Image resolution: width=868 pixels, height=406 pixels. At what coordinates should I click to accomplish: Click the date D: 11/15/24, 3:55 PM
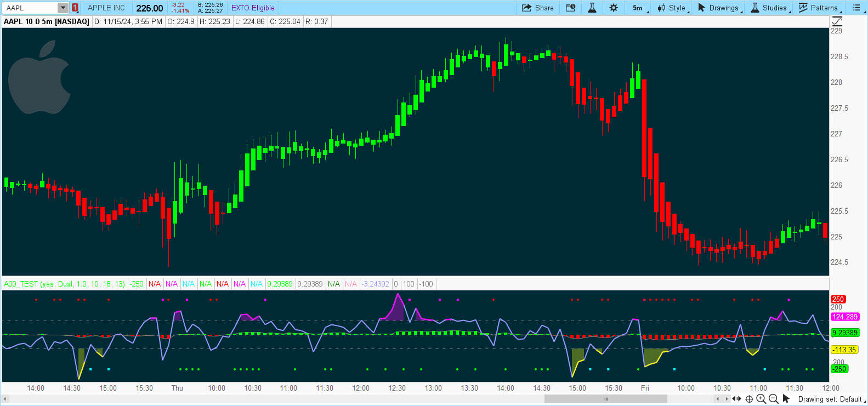(x=128, y=21)
